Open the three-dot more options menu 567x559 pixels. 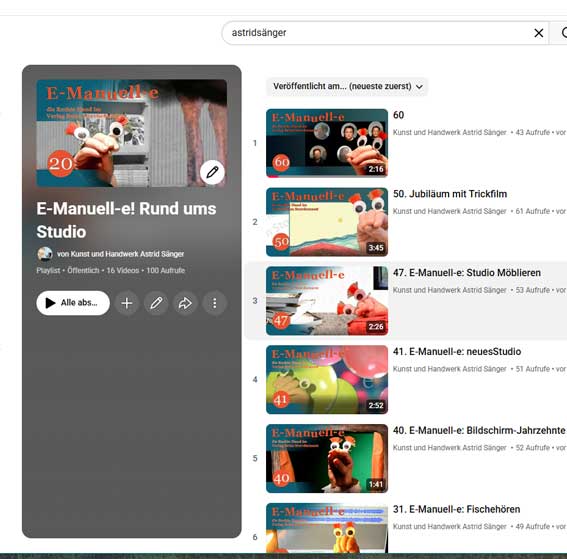point(214,303)
